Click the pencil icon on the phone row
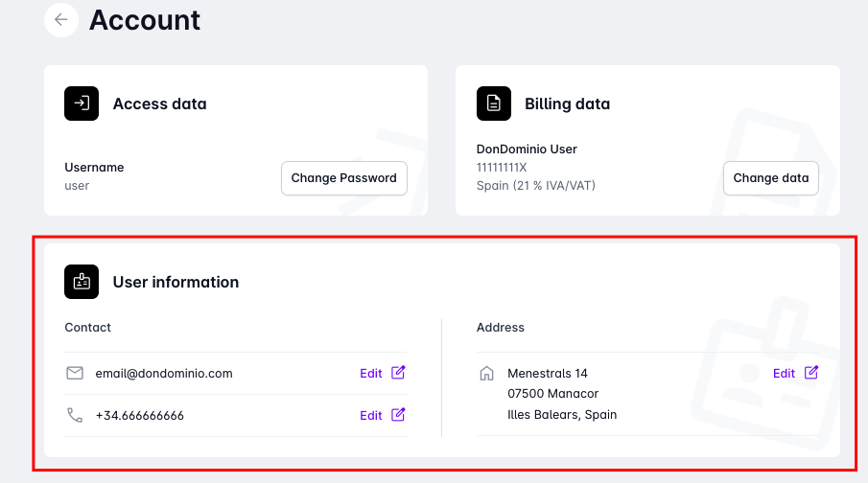The height and width of the screenshot is (483, 868). pyautogui.click(x=399, y=415)
